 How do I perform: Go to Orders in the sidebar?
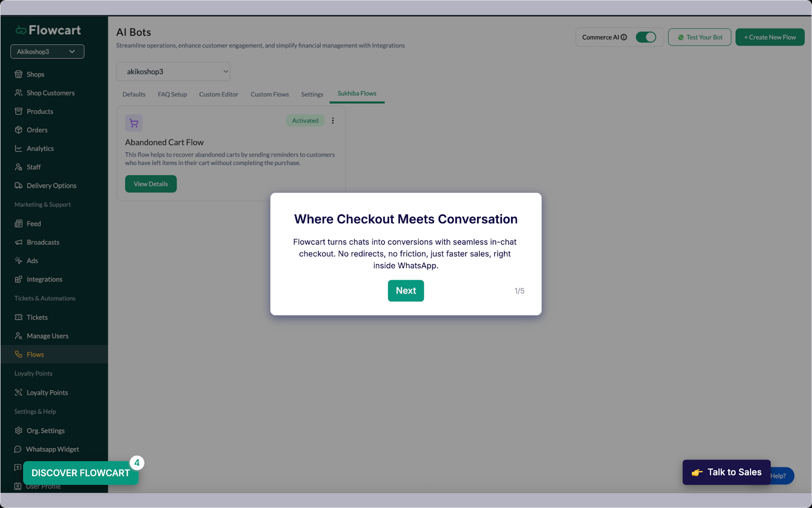(37, 130)
